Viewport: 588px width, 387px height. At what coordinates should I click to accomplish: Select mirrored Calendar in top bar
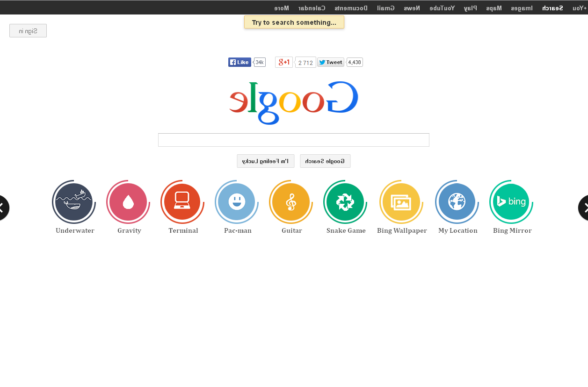coord(312,8)
